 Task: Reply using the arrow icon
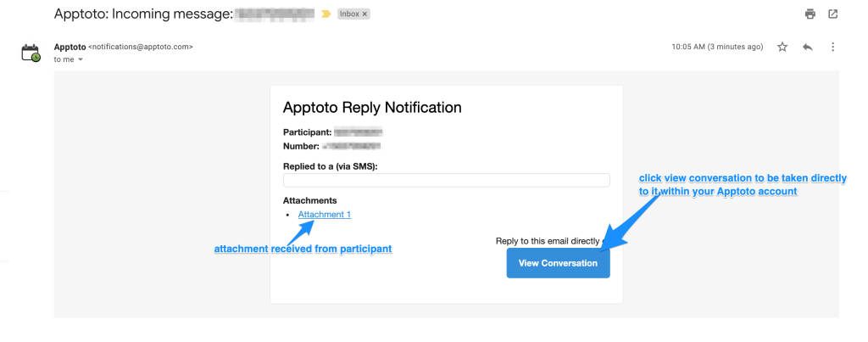808,48
